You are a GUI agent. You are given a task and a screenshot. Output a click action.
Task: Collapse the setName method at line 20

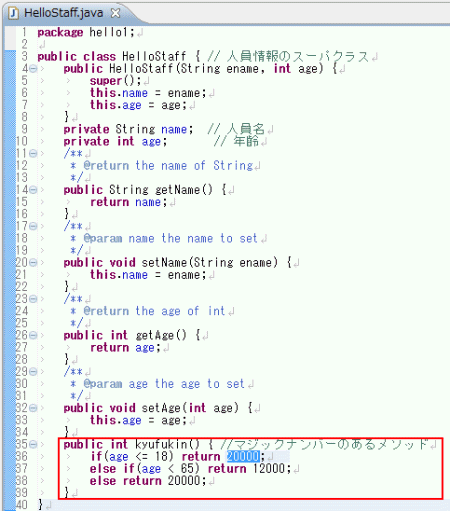click(33, 263)
